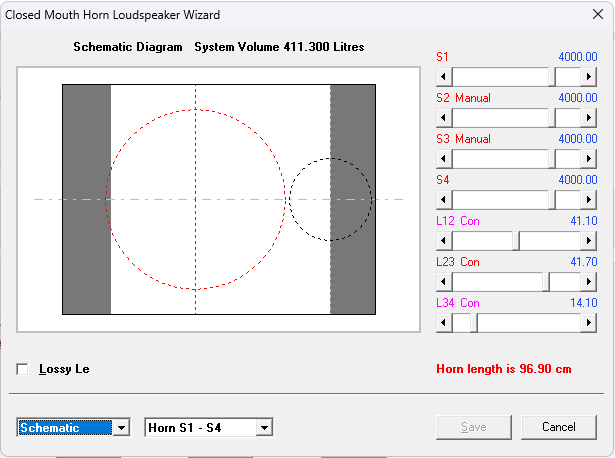615x458 pixels.
Task: Click the L34 Con slider right arrow
Action: click(x=589, y=323)
